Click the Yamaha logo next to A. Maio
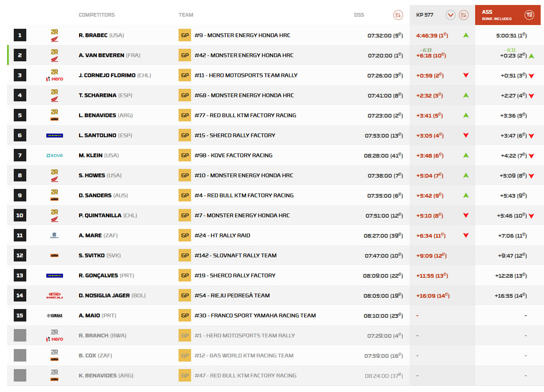The image size is (544, 392). coord(54,316)
